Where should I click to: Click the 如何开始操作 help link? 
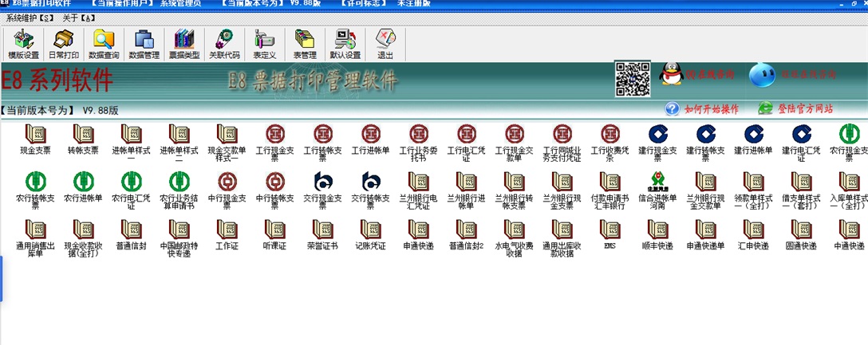pos(702,108)
